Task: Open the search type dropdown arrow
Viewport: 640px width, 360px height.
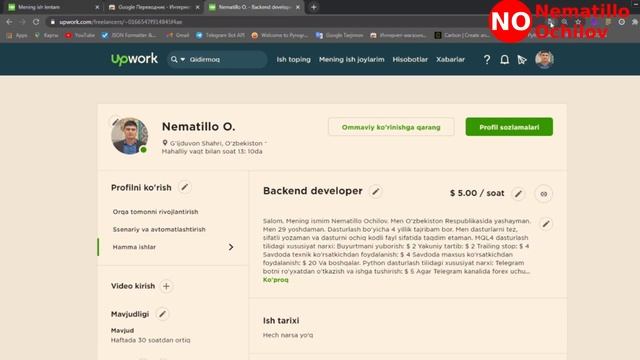Action: click(x=182, y=60)
